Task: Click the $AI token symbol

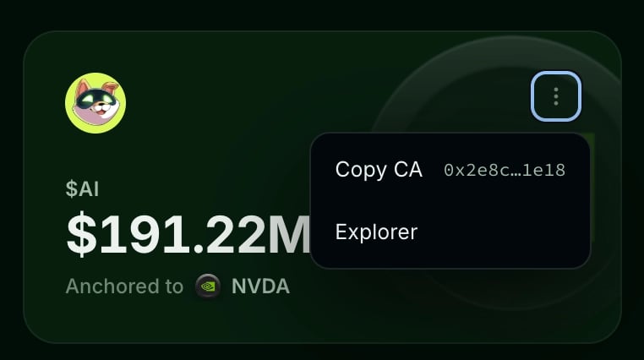Action: click(82, 188)
